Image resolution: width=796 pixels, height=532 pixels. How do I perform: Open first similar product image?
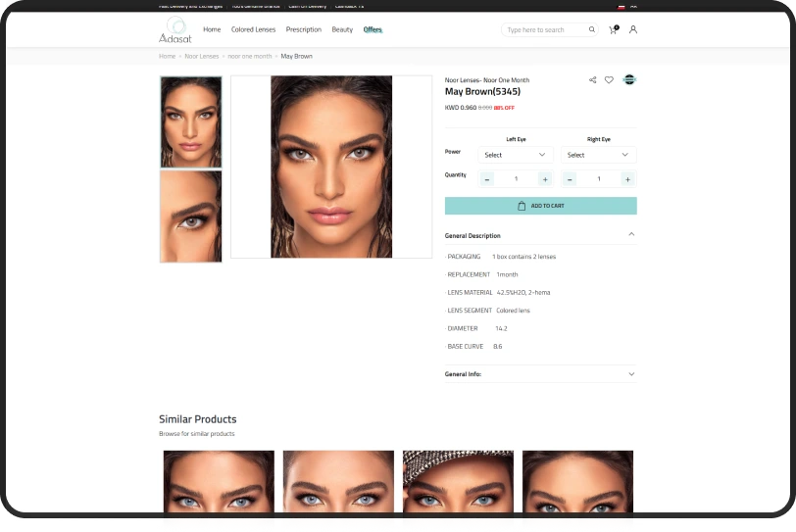(219, 481)
